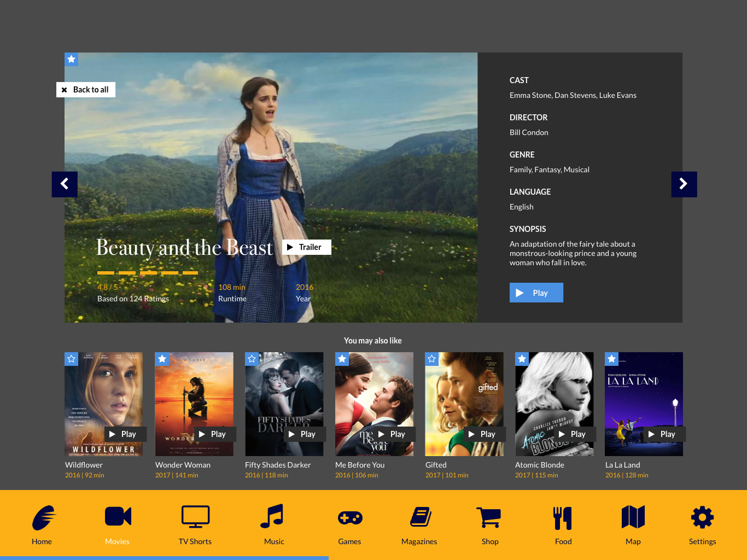Toggle favorite star on Atomic Blonde poster
Screen dimensions: 747x560
522,359
